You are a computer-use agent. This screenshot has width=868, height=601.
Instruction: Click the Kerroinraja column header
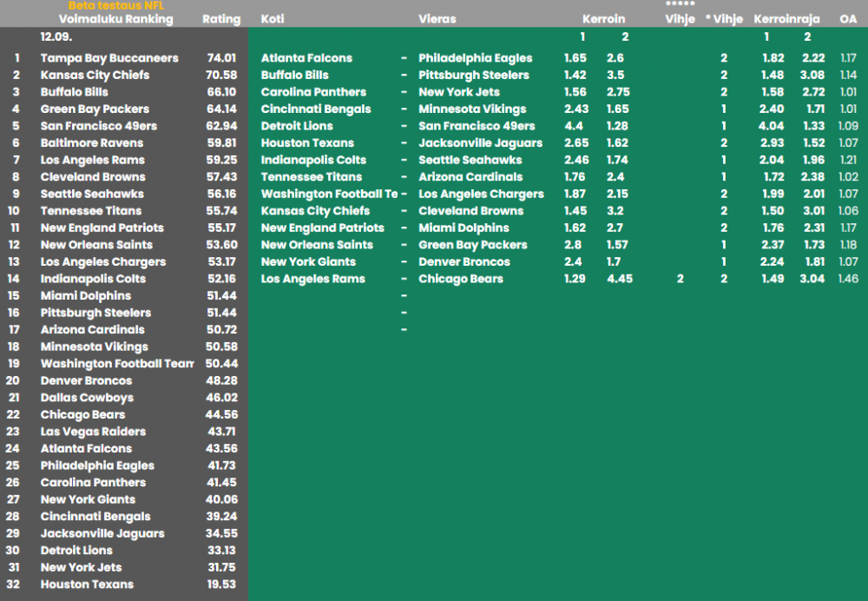(786, 19)
